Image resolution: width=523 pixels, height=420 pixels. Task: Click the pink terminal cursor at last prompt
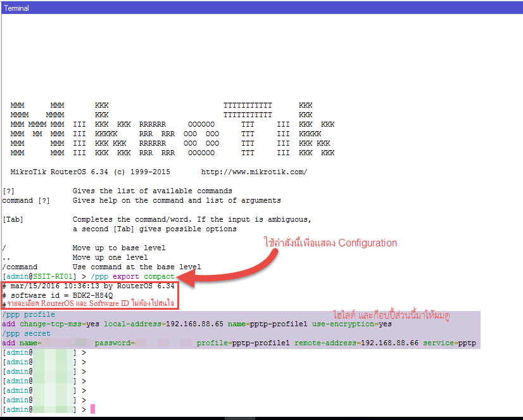(x=92, y=409)
